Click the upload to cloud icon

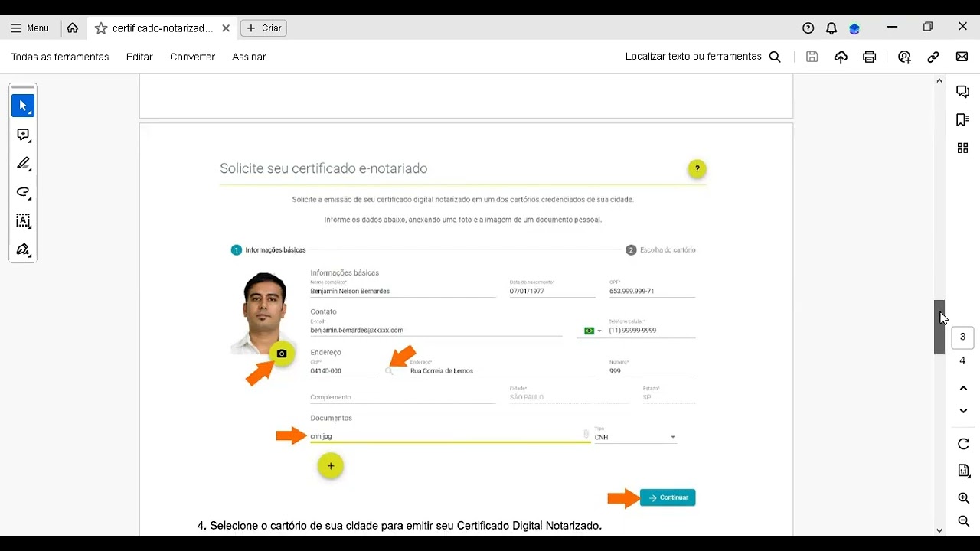[841, 57]
